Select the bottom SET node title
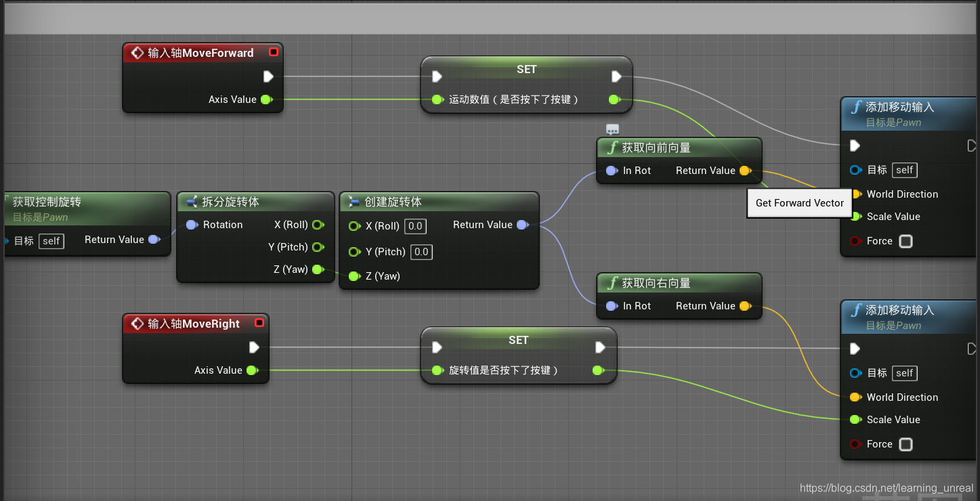This screenshot has width=980, height=501. point(518,340)
